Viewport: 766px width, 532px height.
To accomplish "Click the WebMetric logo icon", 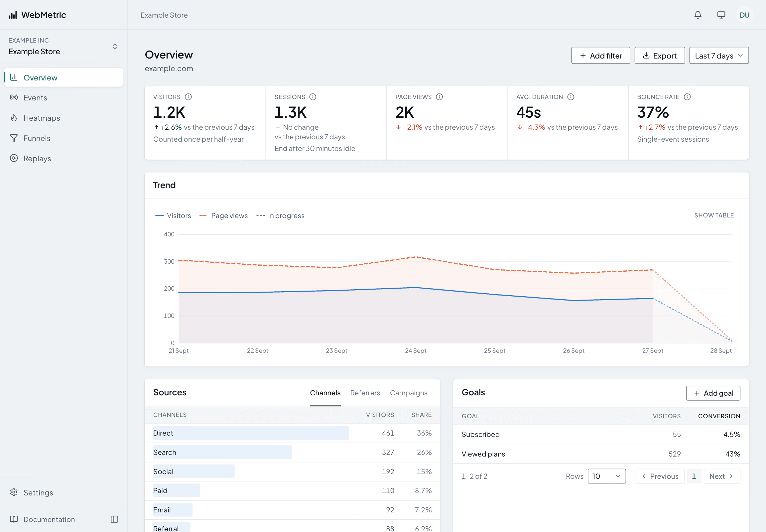I will coord(13,15).
